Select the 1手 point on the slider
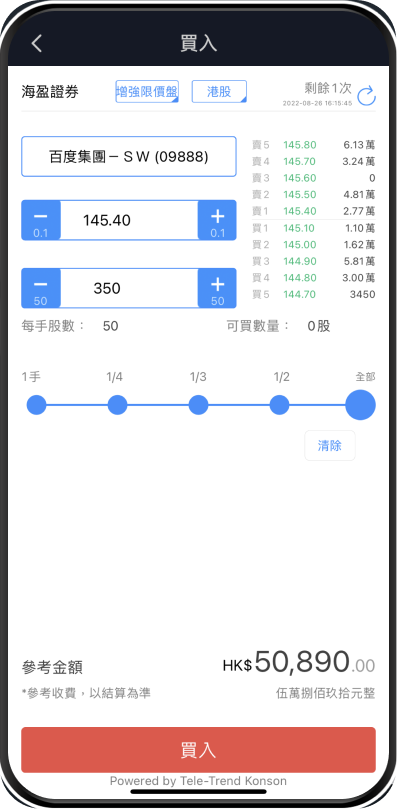Image resolution: width=397 pixels, height=809 pixels. (x=36, y=405)
